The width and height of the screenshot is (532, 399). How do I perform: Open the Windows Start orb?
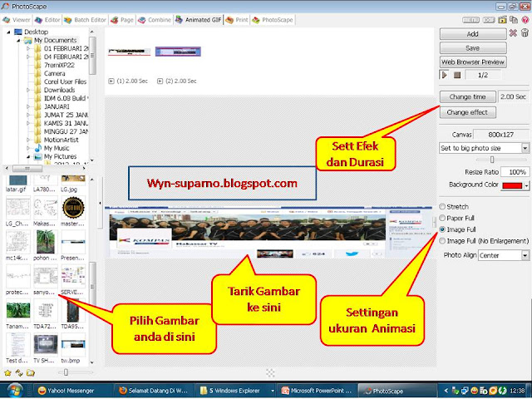[15, 391]
